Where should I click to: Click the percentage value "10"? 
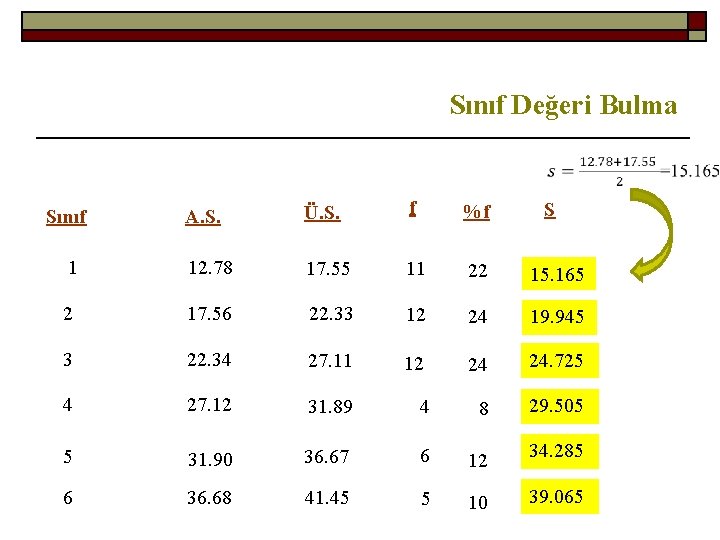[478, 502]
